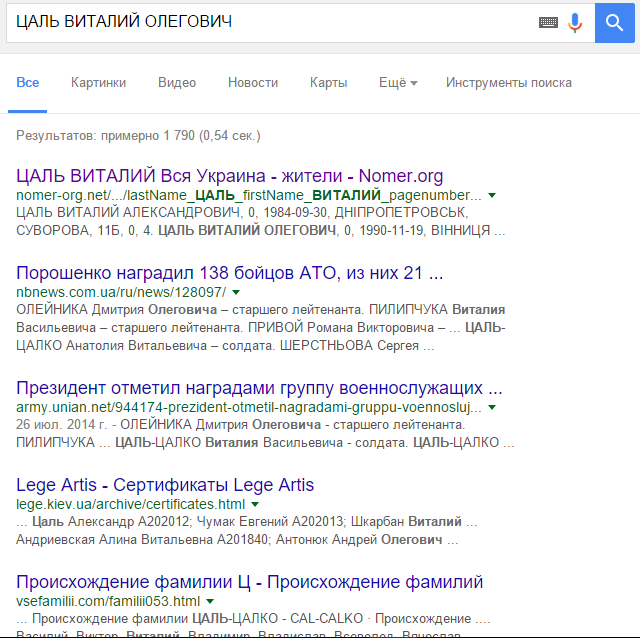Open Lege Artis Сертификаты result
This screenshot has height=638, width=640.
[x=165, y=485]
